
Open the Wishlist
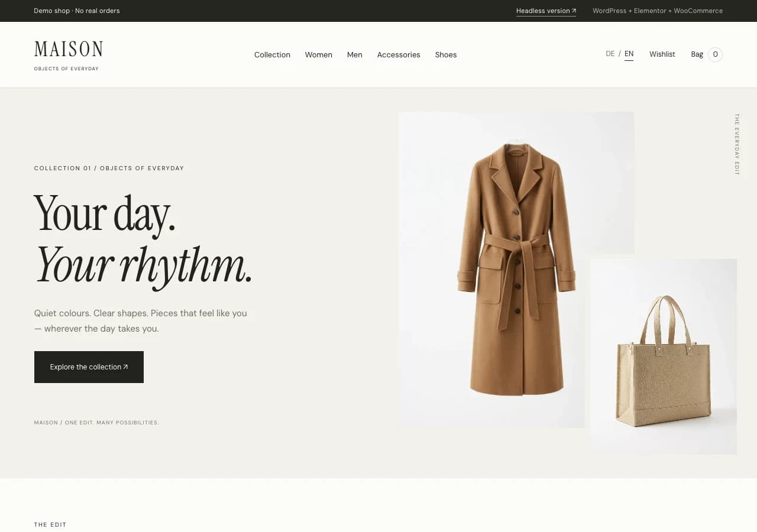click(x=662, y=54)
